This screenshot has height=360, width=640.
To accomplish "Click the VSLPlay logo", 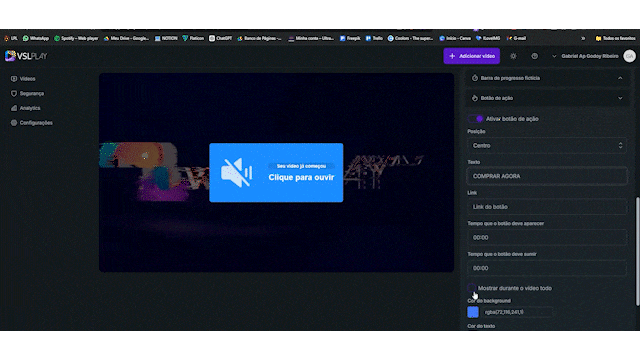I will 26,56.
